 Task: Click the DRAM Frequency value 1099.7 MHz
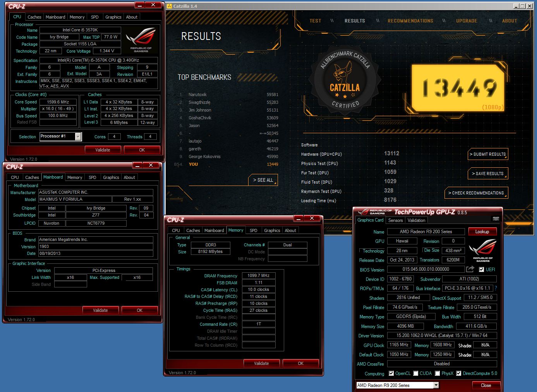(259, 275)
